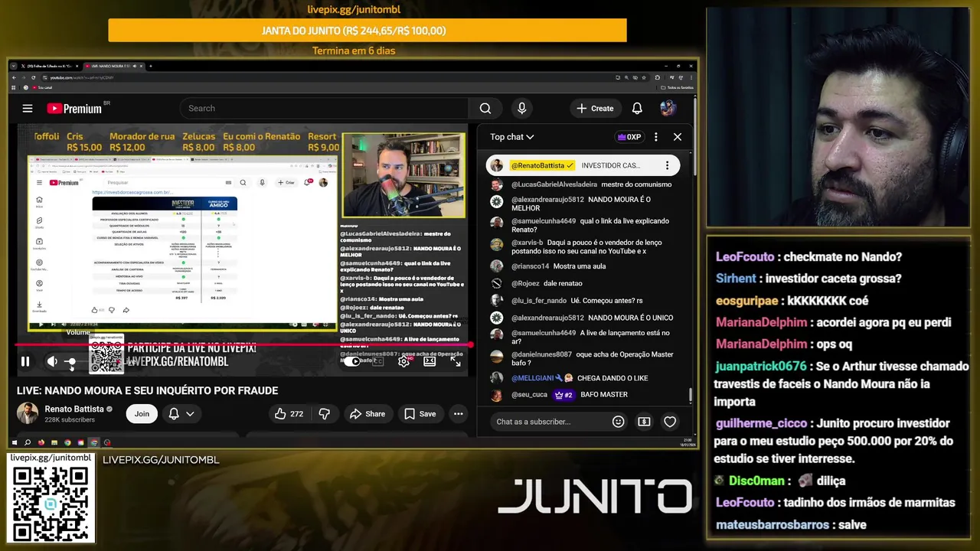Click the YouTube search magnifier button

[485, 109]
